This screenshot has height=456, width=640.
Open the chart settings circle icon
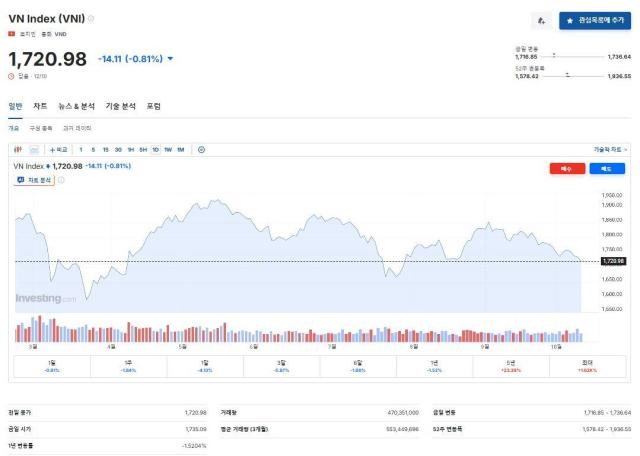coord(201,150)
